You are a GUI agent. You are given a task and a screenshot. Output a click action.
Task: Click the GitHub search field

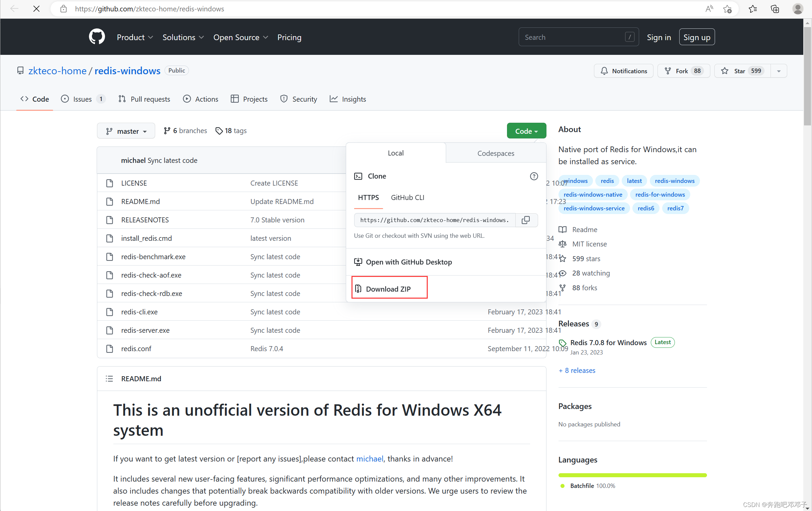(x=578, y=37)
